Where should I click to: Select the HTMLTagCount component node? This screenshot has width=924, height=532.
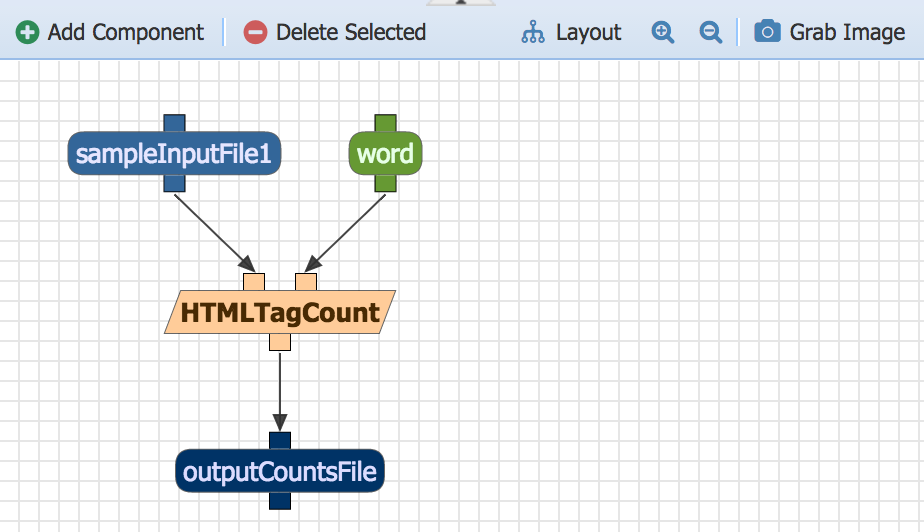click(280, 313)
